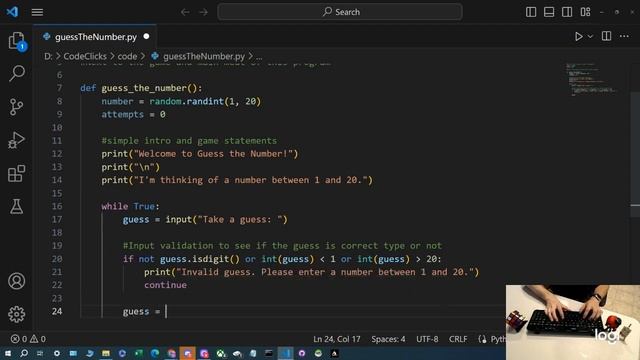Screen dimensions: 640x360
Task: Click the errors and warnings status indicator
Action: [x=28, y=339]
